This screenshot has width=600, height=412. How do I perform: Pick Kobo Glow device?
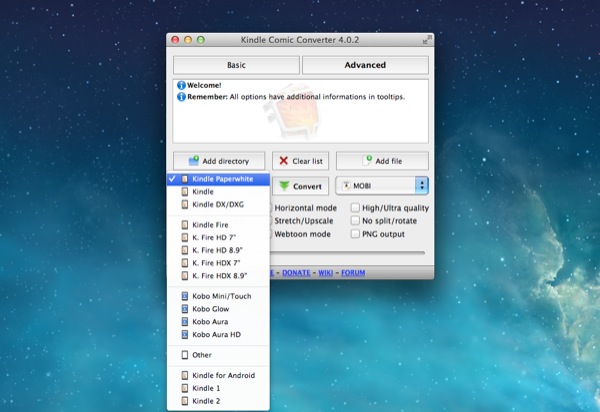tap(218, 309)
